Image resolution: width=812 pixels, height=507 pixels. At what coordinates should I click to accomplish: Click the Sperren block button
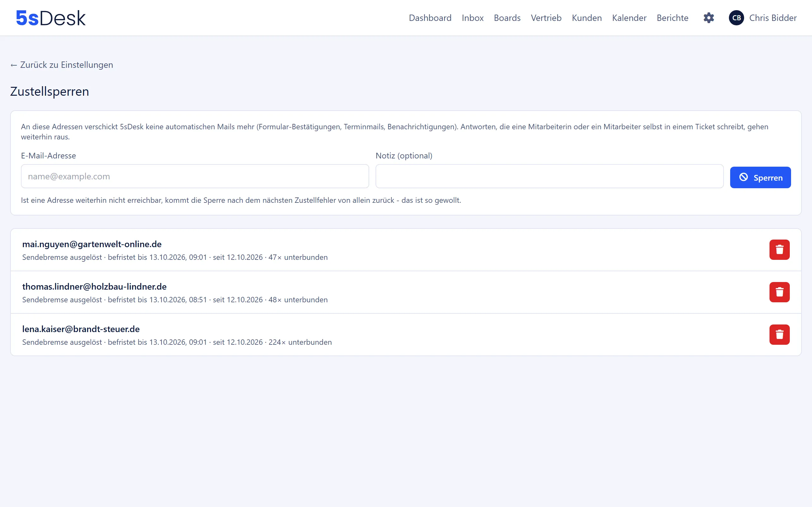tap(760, 177)
